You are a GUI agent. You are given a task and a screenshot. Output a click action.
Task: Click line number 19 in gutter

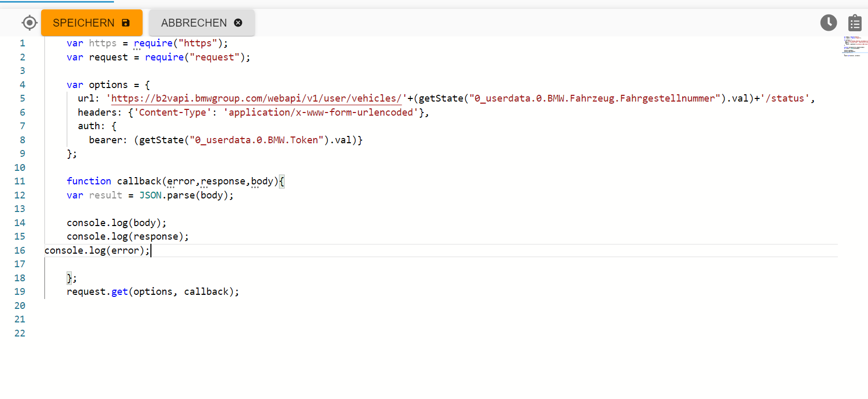click(x=20, y=292)
